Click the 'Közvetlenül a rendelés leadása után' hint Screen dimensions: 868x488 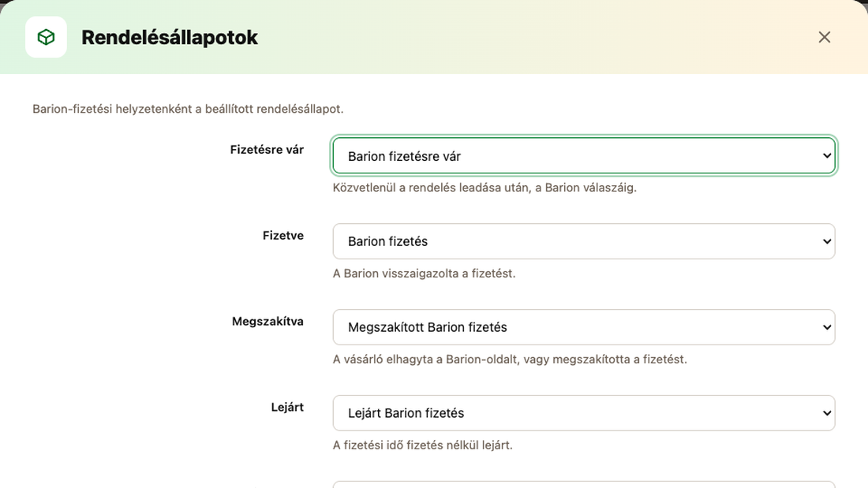pos(485,188)
